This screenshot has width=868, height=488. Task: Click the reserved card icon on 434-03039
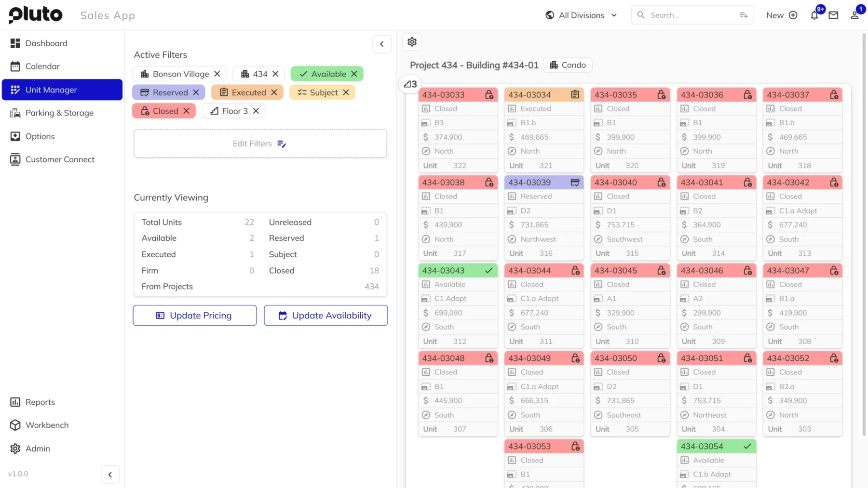[x=575, y=183]
